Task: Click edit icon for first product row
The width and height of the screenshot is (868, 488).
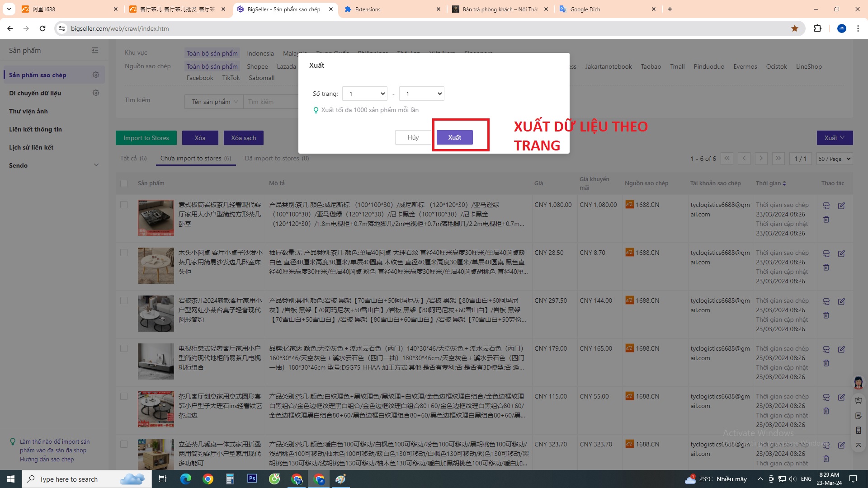Action: pyautogui.click(x=841, y=206)
